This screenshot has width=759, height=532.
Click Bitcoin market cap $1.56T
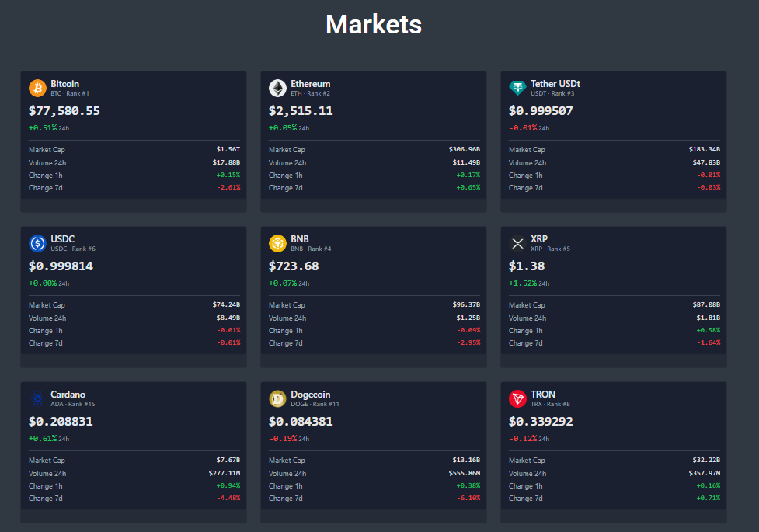tap(228, 150)
